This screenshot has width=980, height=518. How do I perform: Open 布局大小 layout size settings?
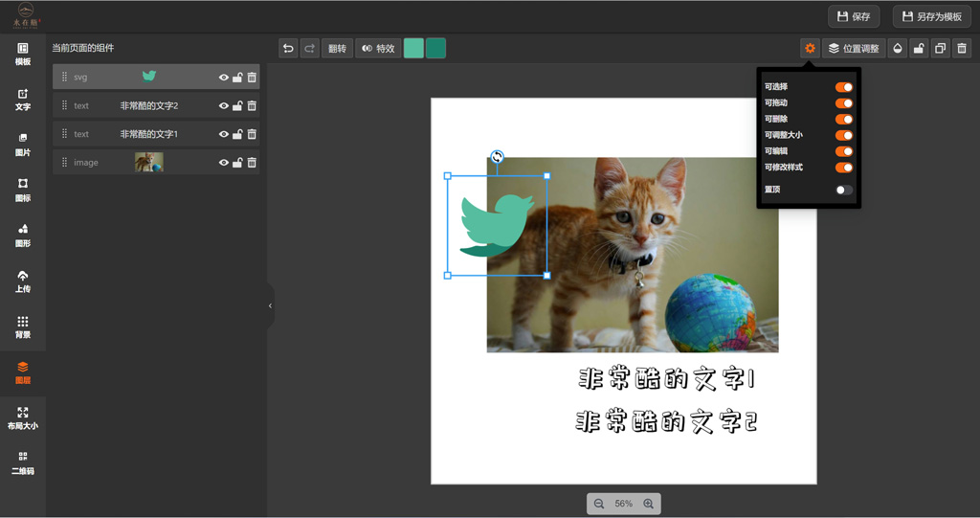click(x=23, y=417)
